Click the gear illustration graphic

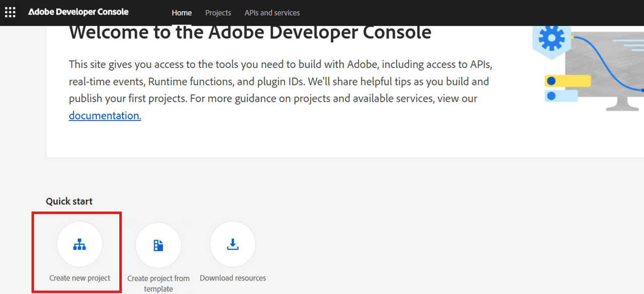551,39
